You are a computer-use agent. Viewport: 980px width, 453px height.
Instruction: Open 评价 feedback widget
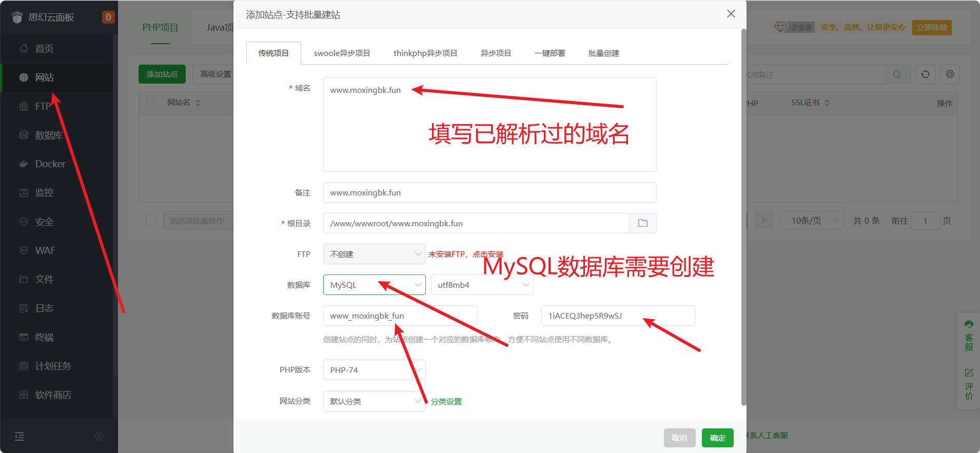[969, 384]
